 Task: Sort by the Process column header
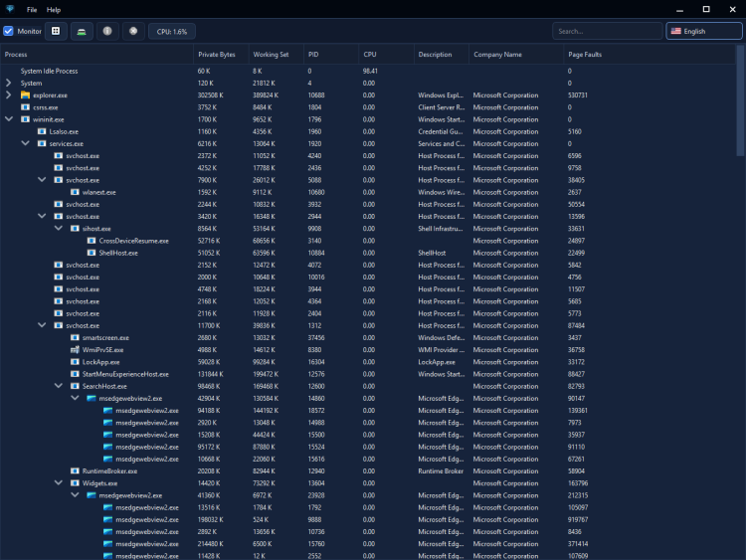coord(97,55)
